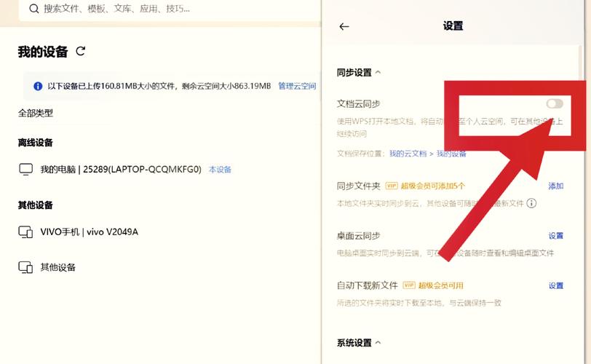The width and height of the screenshot is (591, 364).
Task: Toggle the 文档云同步 switch
Action: click(554, 103)
